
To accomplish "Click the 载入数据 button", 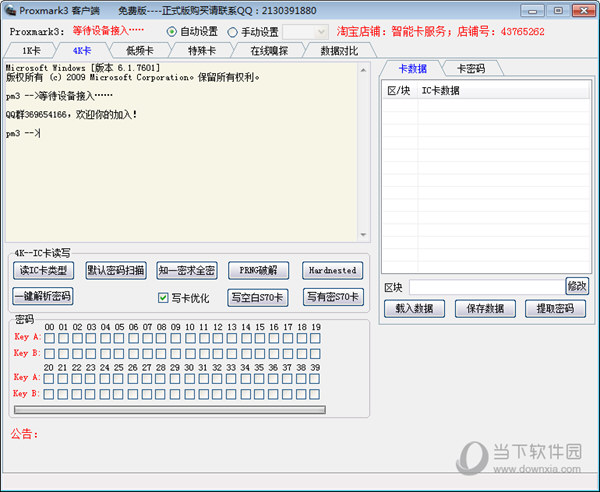I will coord(414,309).
